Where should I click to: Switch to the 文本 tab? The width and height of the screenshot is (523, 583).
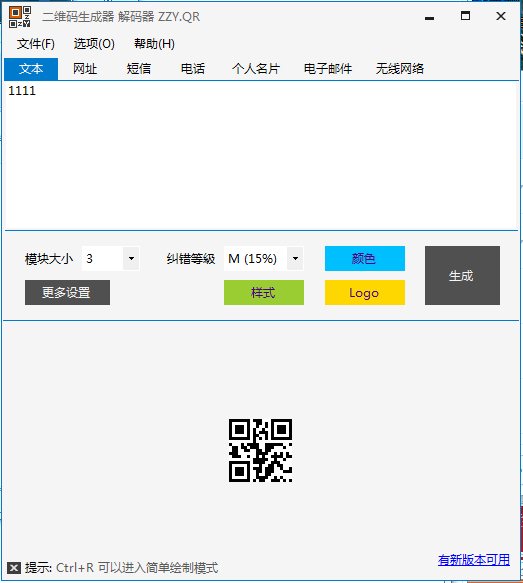point(31,69)
